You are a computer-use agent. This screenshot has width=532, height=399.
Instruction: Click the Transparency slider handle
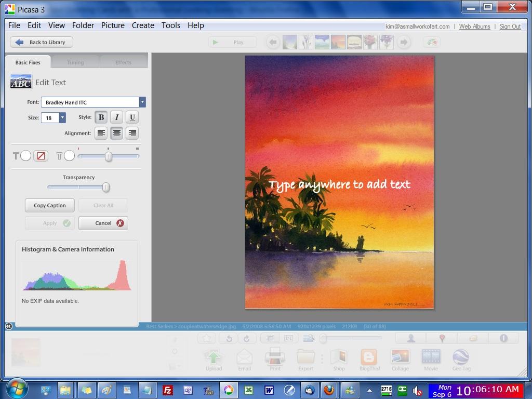point(106,187)
